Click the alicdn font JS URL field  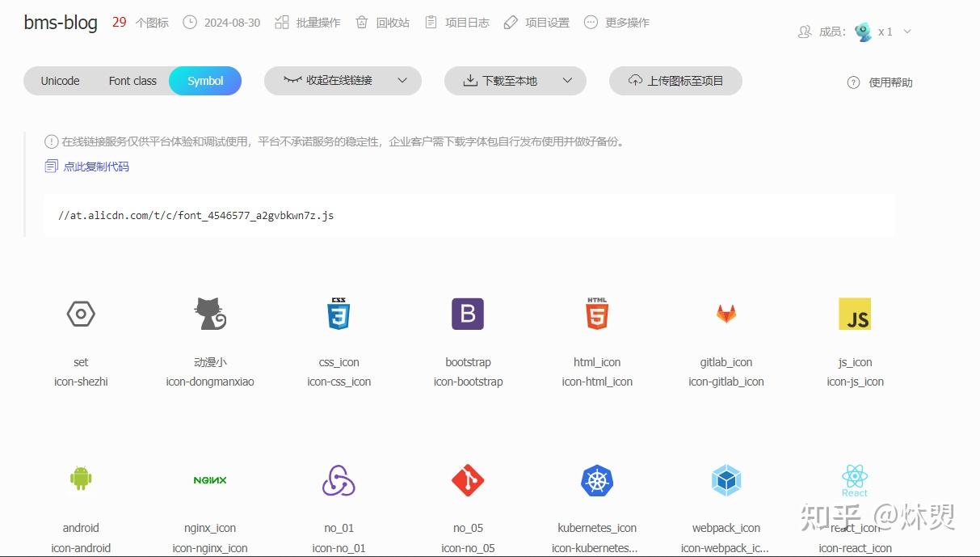coord(469,215)
